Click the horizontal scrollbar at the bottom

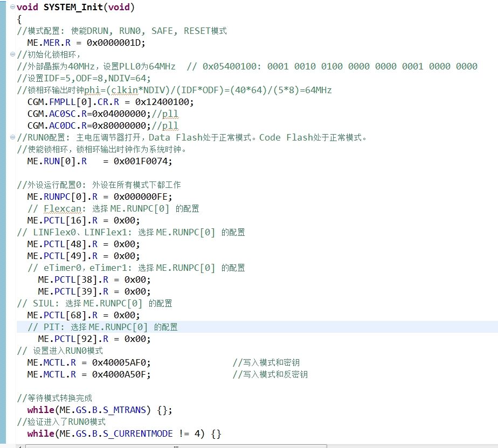(176, 446)
